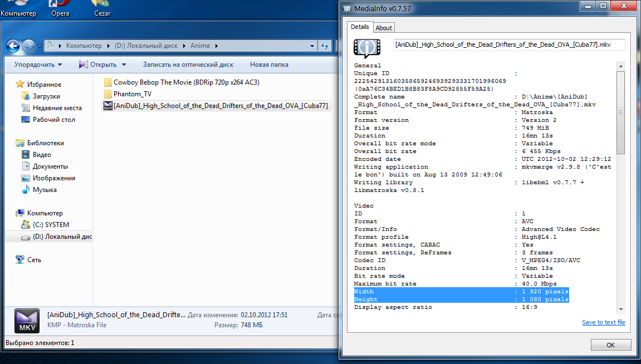
Task: Launch the Opera desktop shortcut
Action: [x=60, y=9]
